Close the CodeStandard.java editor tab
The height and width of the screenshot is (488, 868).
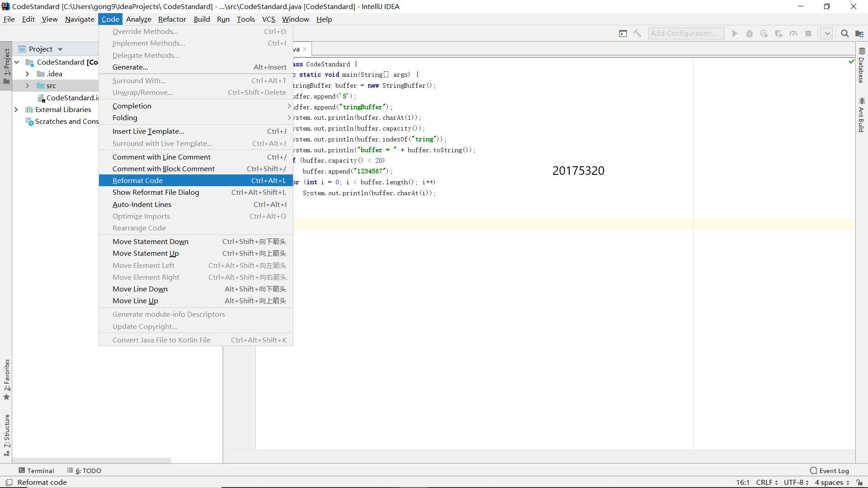[305, 49]
